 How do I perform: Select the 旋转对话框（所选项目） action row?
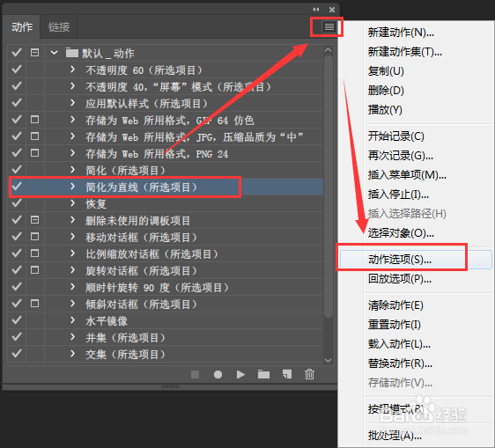[x=165, y=270]
